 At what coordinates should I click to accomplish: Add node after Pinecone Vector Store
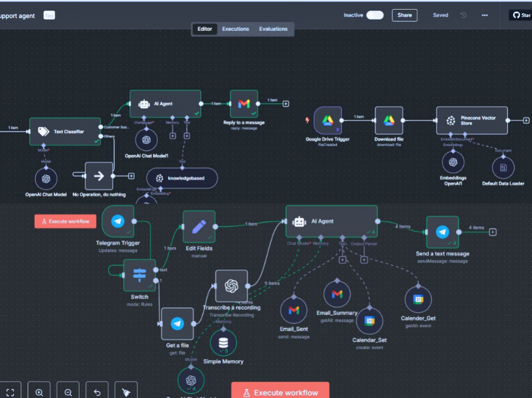click(526, 120)
